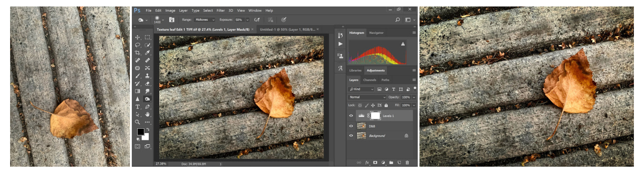
Task: Change screen mode icon in the toolbox
Action: (147, 146)
